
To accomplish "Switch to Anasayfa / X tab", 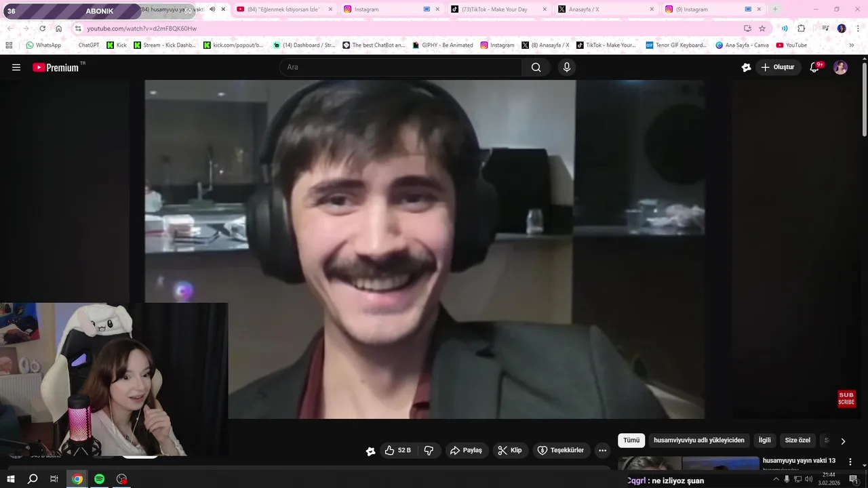I will (606, 9).
